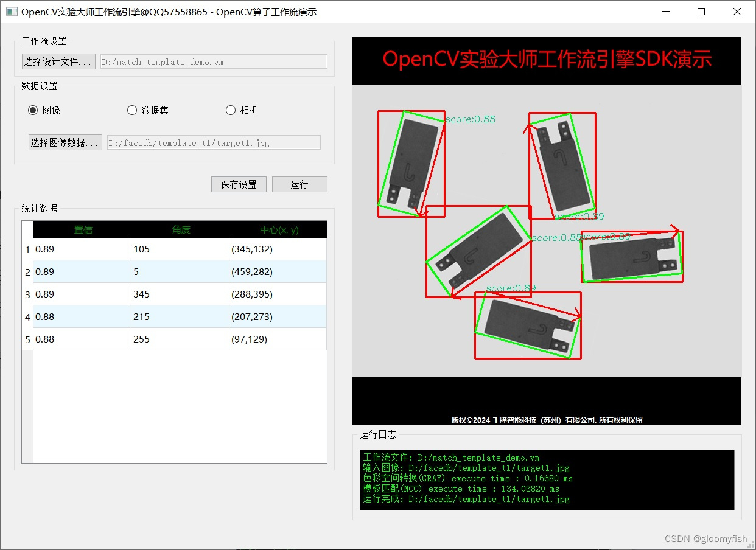Click the workflow file path field showing match_template_demo.vm
Screen dimensions: 756x550
click(213, 61)
